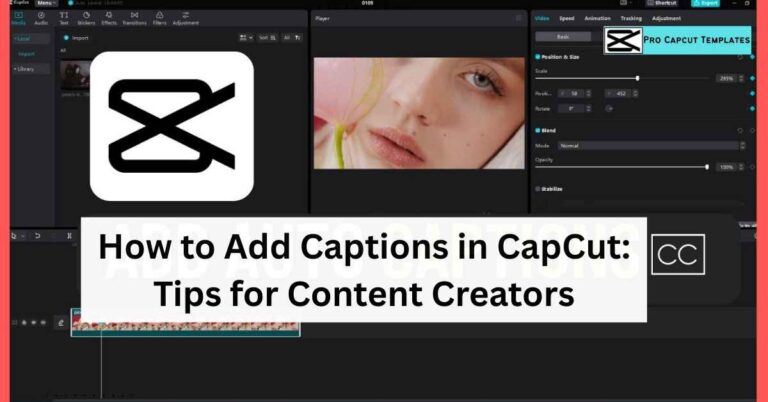Click the timeline playhead line
The image size is (768, 402).
pos(101,362)
